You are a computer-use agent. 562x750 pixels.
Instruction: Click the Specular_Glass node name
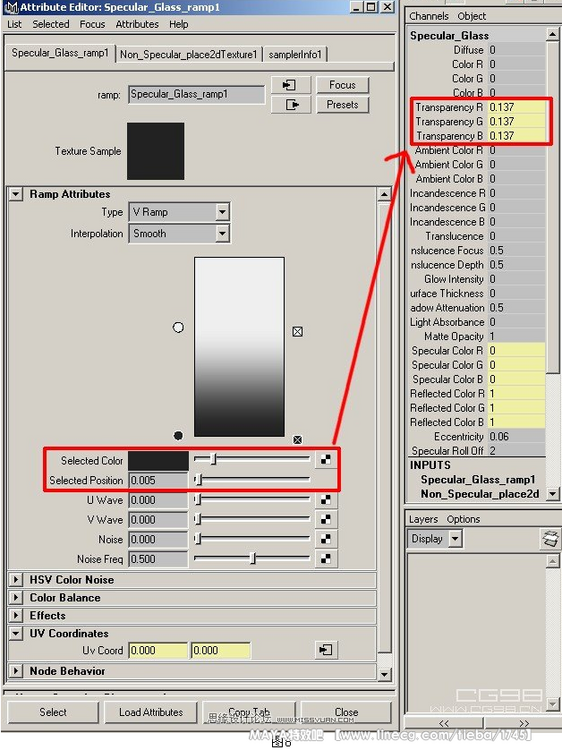point(449,36)
